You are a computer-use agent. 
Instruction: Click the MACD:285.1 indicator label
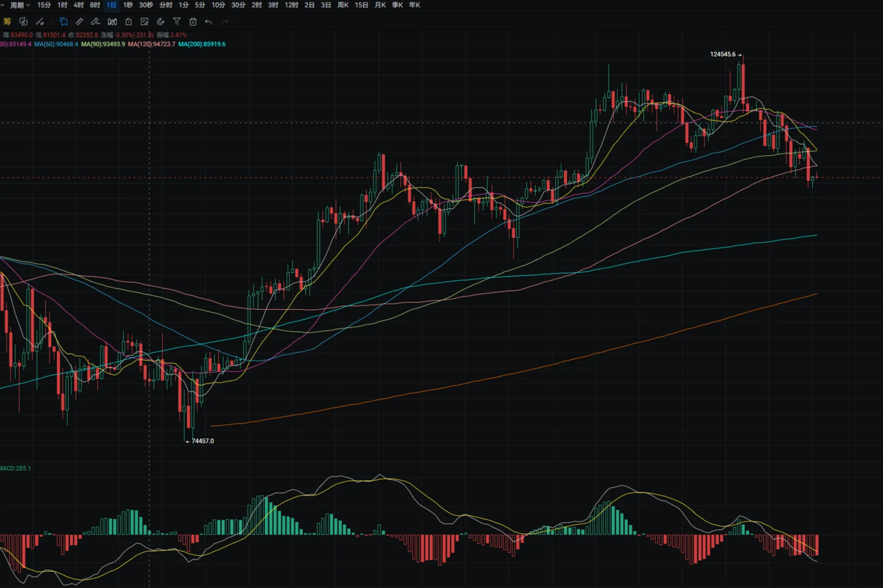[15, 468]
